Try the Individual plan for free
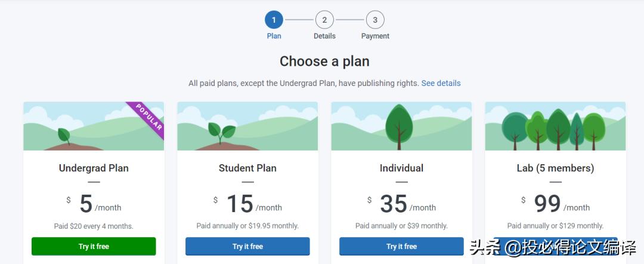Image resolution: width=644 pixels, height=264 pixels. [x=401, y=246]
